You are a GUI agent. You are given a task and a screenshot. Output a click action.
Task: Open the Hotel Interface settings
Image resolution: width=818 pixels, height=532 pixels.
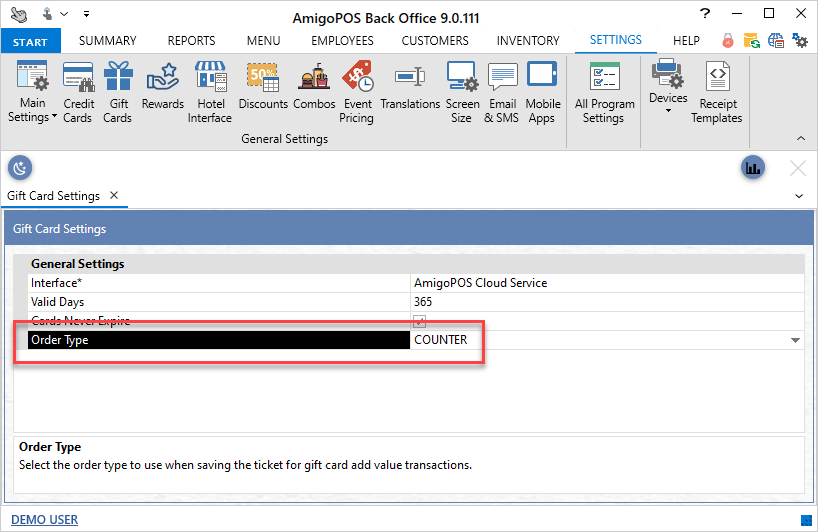tap(210, 92)
